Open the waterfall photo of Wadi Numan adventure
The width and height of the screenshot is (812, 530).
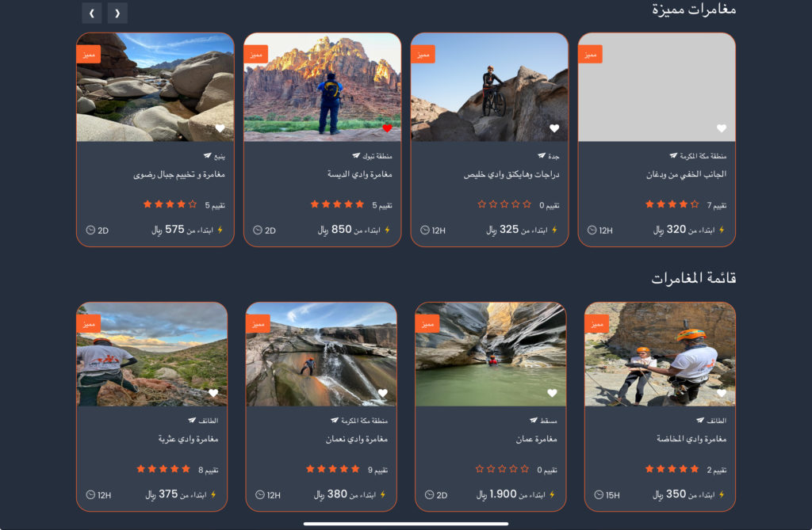click(321, 354)
